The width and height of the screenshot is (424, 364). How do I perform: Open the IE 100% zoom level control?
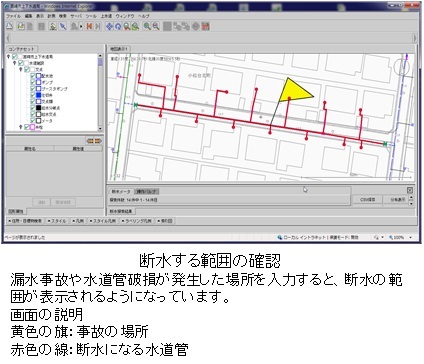pyautogui.click(x=400, y=237)
